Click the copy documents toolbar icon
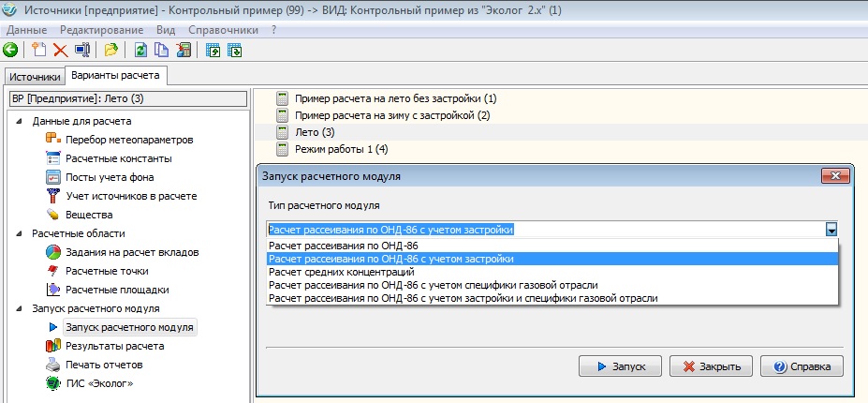This screenshot has height=403, width=868. pos(162,51)
